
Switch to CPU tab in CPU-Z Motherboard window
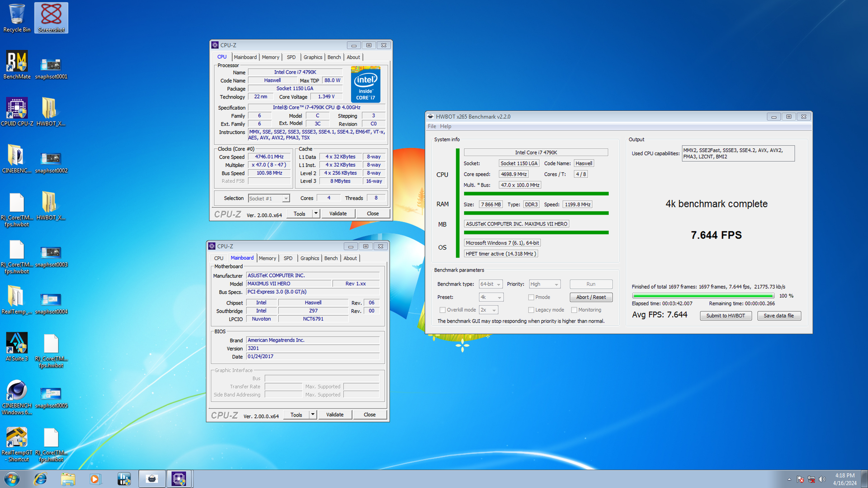click(219, 258)
